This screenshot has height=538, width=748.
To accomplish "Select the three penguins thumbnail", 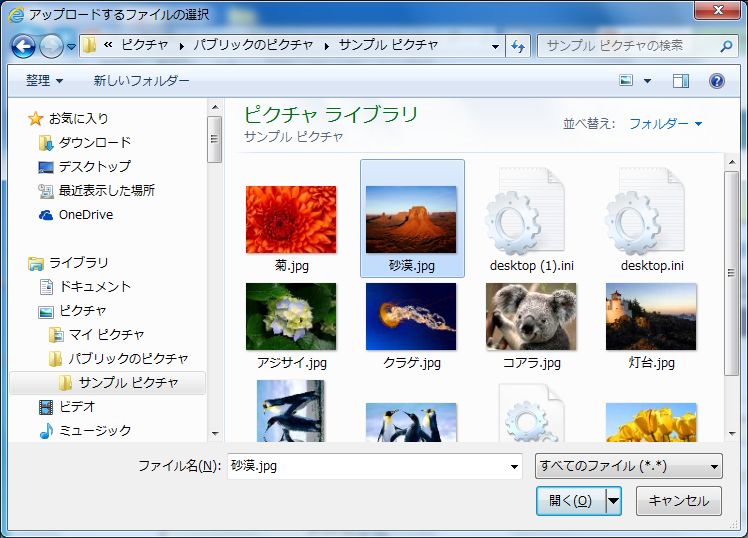I will point(411,423).
